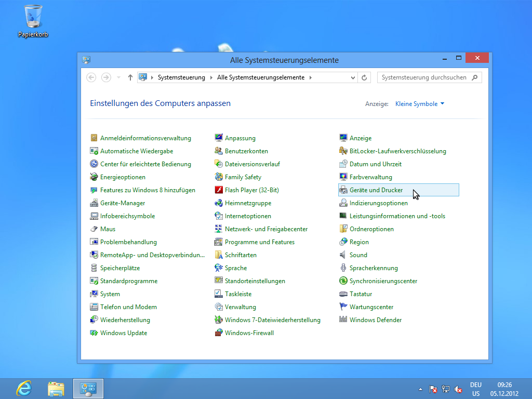Click Action Center flag in tray
532x399 pixels.
433,389
